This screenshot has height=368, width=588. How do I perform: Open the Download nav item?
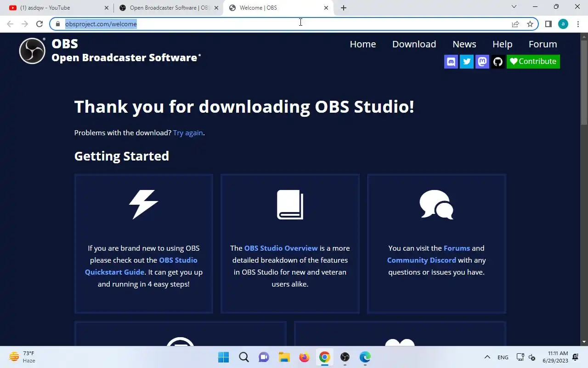click(414, 44)
